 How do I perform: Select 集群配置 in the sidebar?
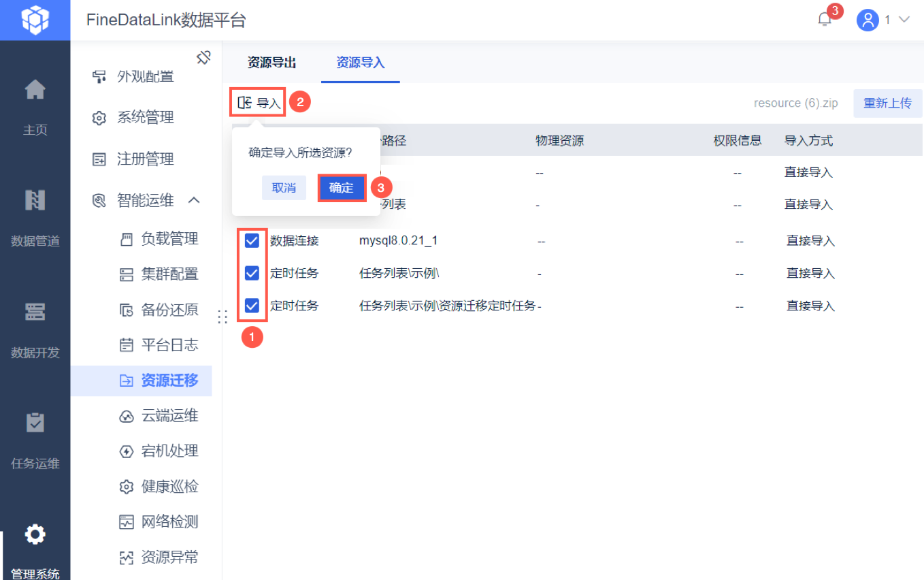(170, 274)
